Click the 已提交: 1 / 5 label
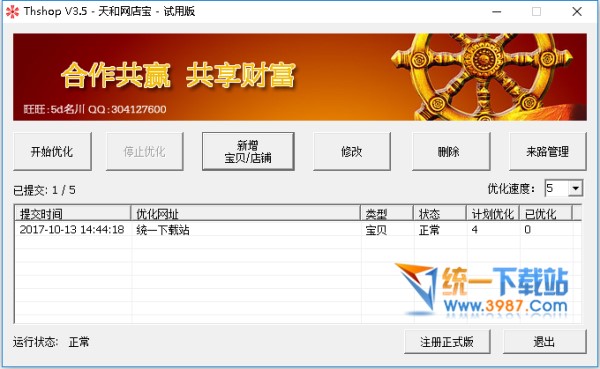The width and height of the screenshot is (600, 369). 44,190
